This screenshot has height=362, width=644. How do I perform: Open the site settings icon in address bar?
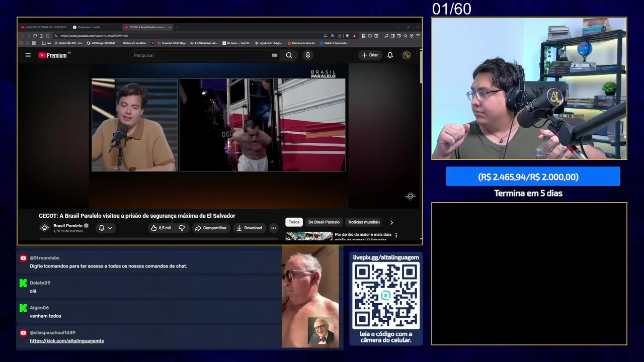pyautogui.click(x=55, y=36)
